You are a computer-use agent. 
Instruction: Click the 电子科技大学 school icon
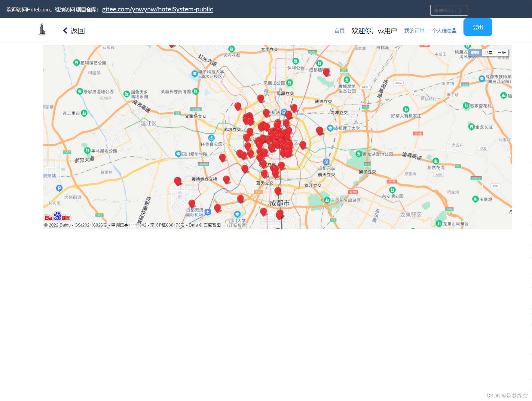point(194,74)
